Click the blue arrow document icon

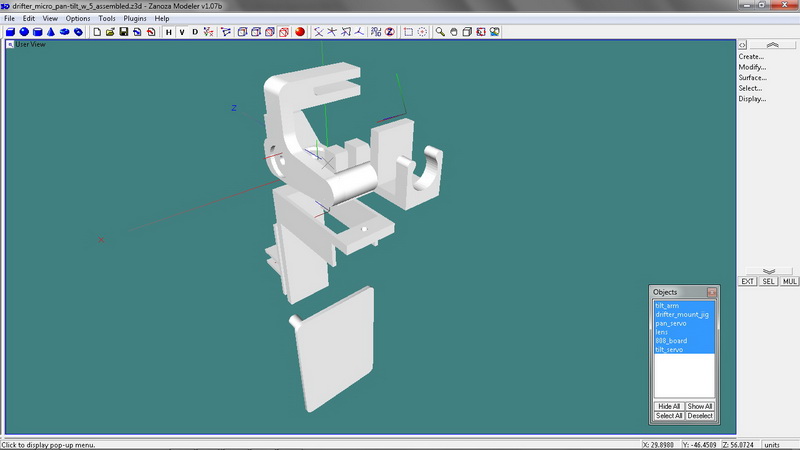[x=137, y=32]
